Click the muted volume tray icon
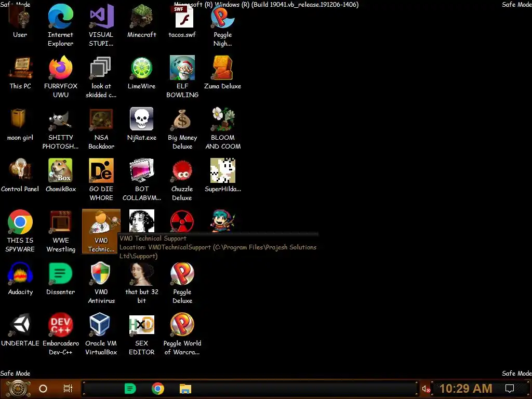Screen dimensions: 532x399 pos(426,389)
